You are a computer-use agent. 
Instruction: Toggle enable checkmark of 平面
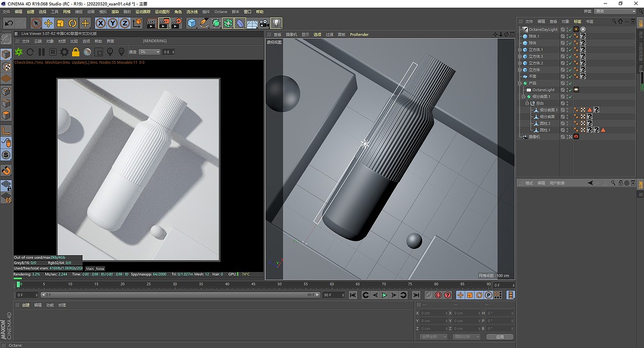click(x=570, y=76)
